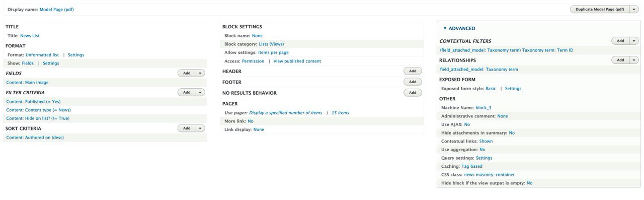Expand dropdown arrow next to Relationships Add

pyautogui.click(x=634, y=60)
